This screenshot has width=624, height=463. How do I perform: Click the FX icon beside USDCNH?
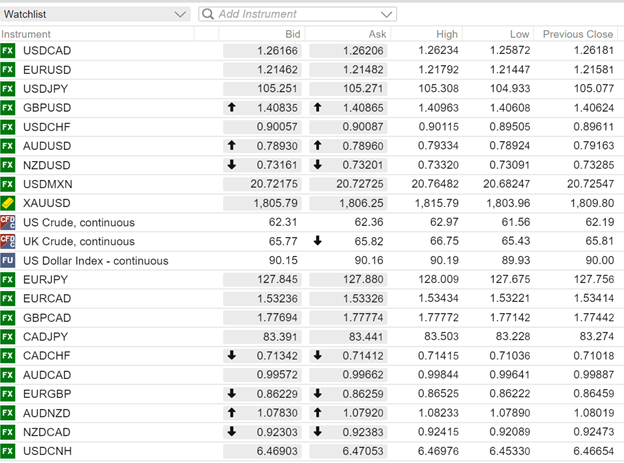click(x=8, y=451)
